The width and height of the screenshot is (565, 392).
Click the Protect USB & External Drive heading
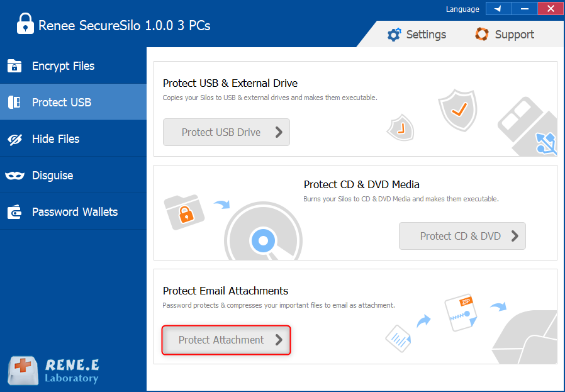[x=230, y=83]
